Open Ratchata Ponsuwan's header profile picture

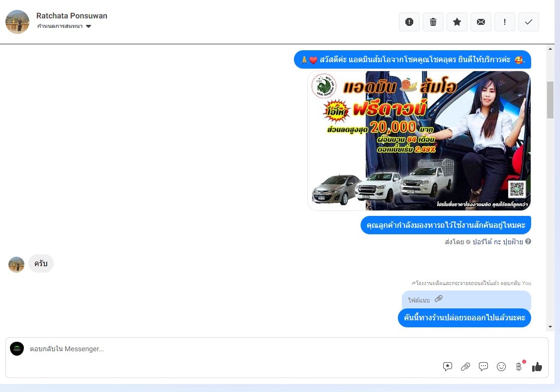(17, 22)
